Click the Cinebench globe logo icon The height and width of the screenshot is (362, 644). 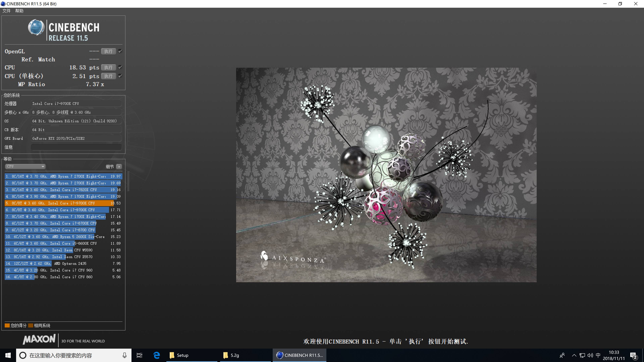[36, 27]
